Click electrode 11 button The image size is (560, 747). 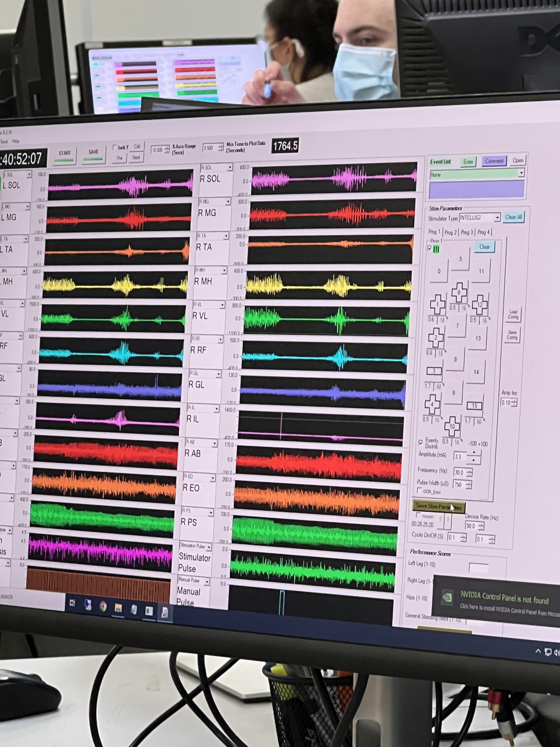[481, 271]
